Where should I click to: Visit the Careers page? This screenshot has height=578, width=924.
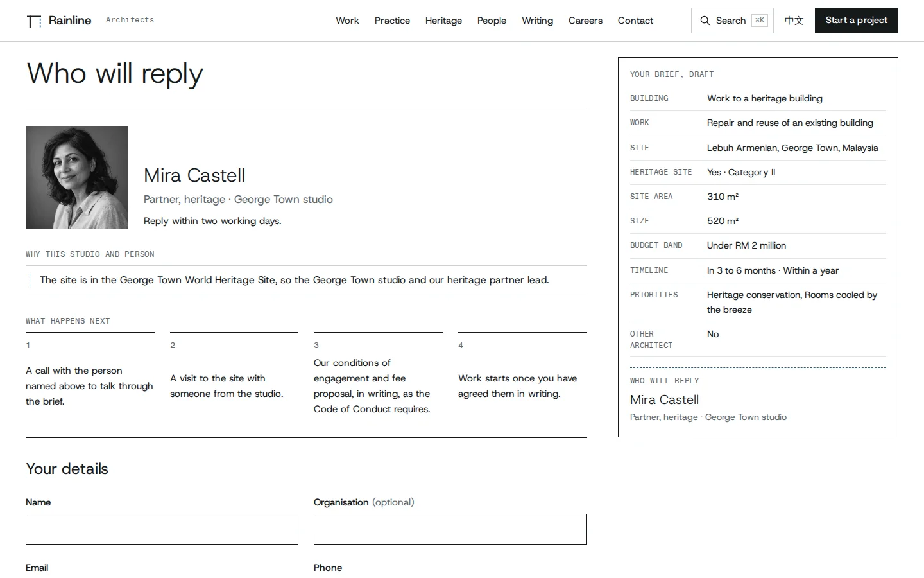tap(585, 21)
